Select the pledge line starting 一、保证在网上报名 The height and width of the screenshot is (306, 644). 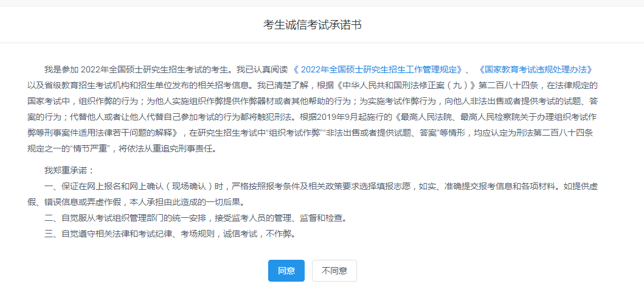[321, 187]
